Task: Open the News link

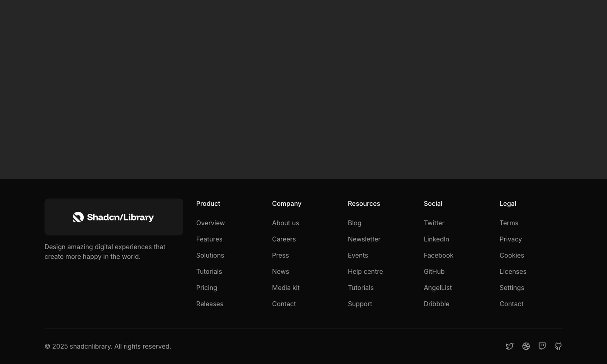Action: pyautogui.click(x=280, y=271)
